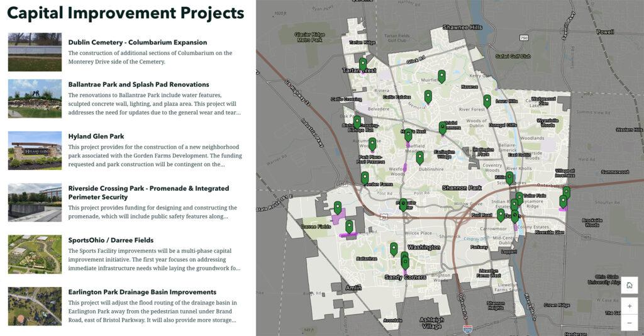Select the green pin above Darree Fields
Screen dimensions: 644x336
[338, 207]
